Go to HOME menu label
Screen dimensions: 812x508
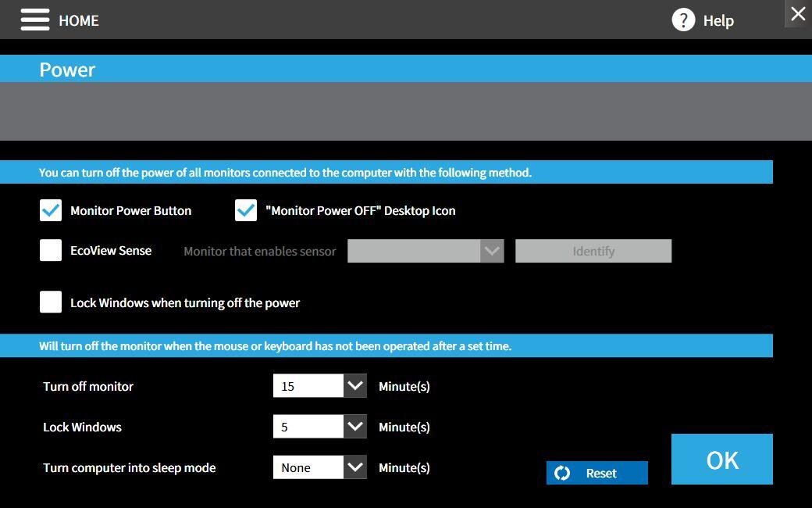tap(79, 20)
